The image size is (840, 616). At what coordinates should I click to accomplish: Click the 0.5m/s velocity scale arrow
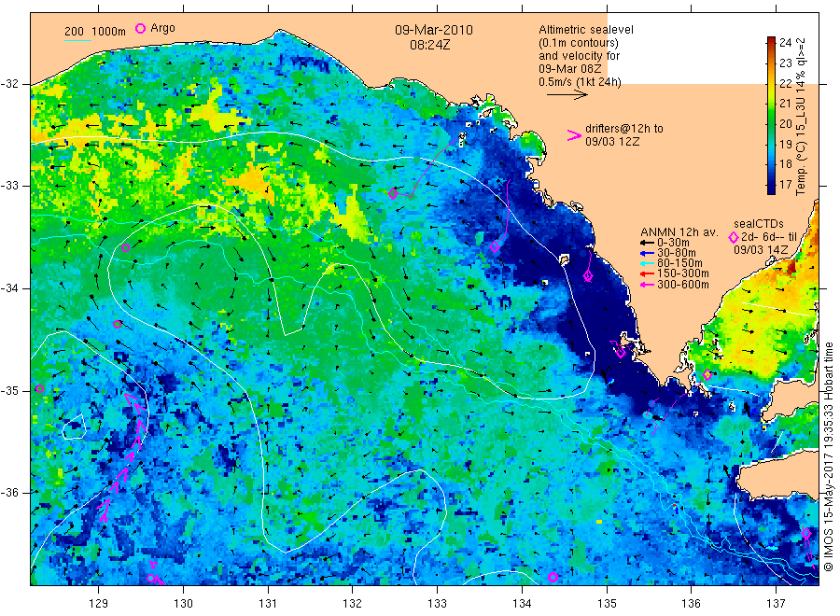[567, 95]
